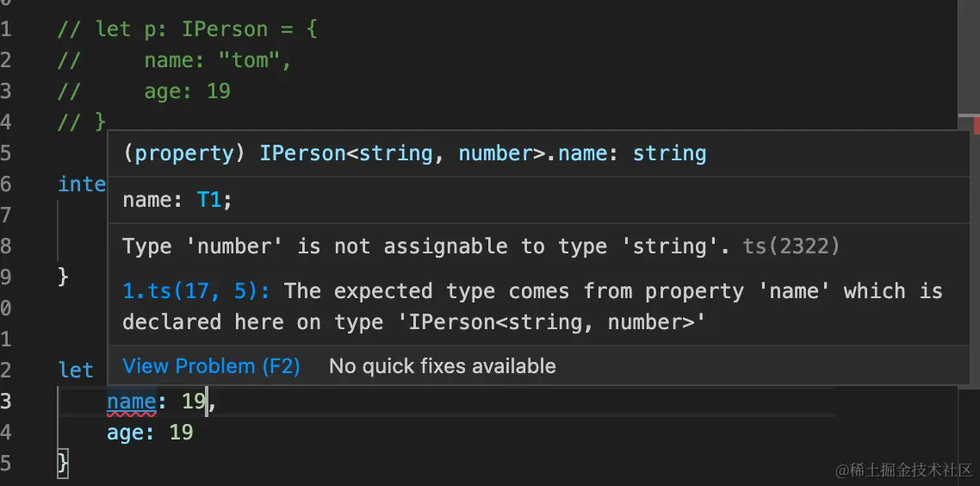980x486 pixels.
Task: Click the partially hidden 'inte' interface keyword
Action: point(82,184)
